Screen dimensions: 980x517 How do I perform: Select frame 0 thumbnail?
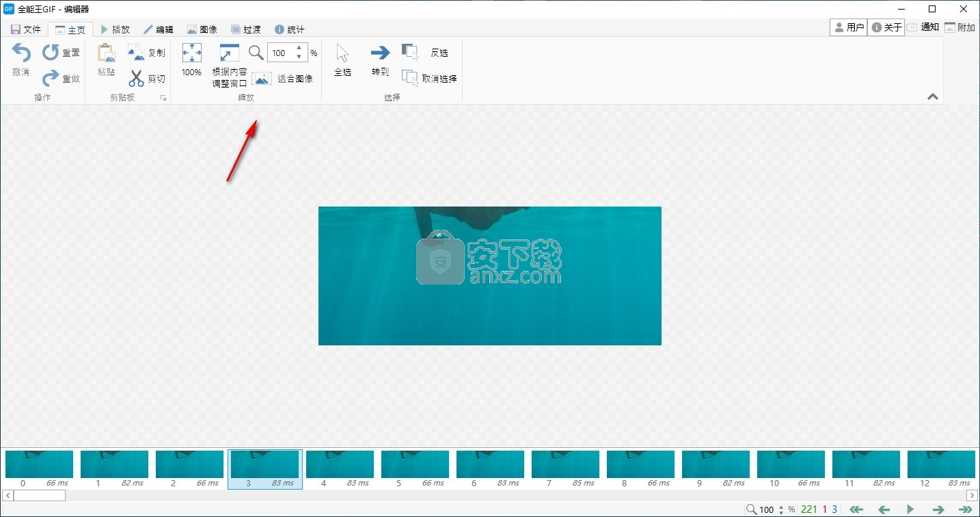coord(39,469)
